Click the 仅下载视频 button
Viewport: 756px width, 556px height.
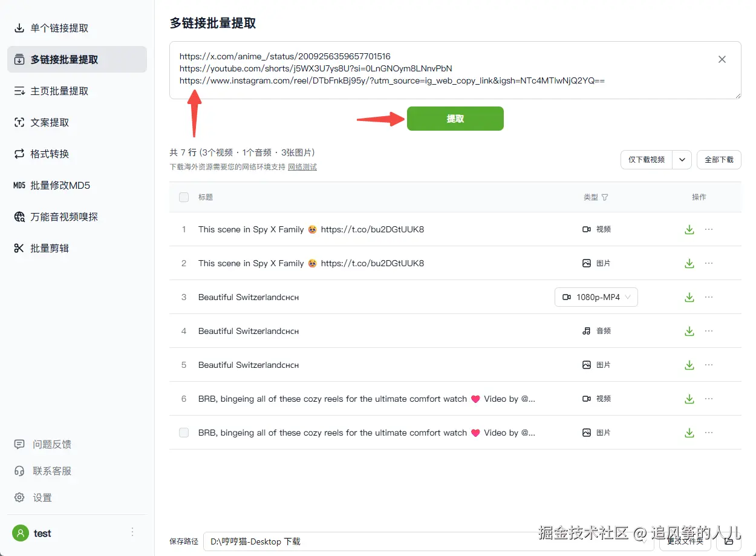pyautogui.click(x=647, y=160)
